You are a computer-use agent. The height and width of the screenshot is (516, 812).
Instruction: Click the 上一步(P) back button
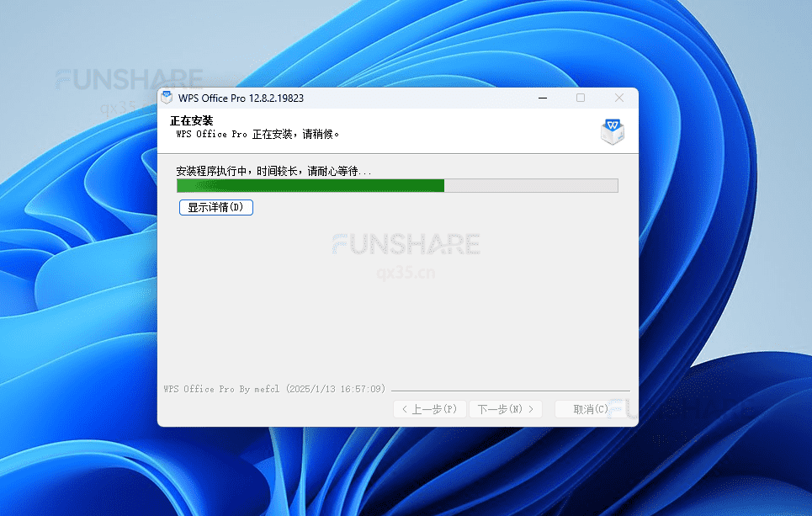430,409
